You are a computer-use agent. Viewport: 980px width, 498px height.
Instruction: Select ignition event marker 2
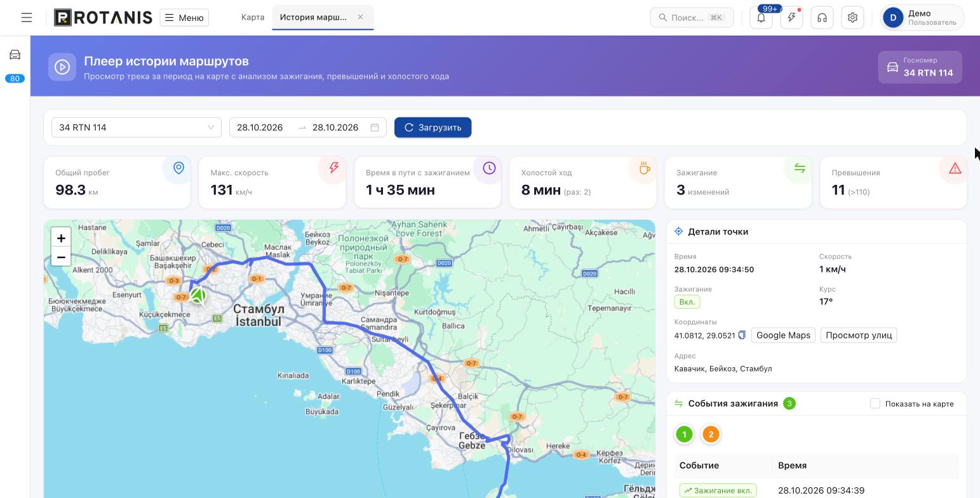(711, 434)
